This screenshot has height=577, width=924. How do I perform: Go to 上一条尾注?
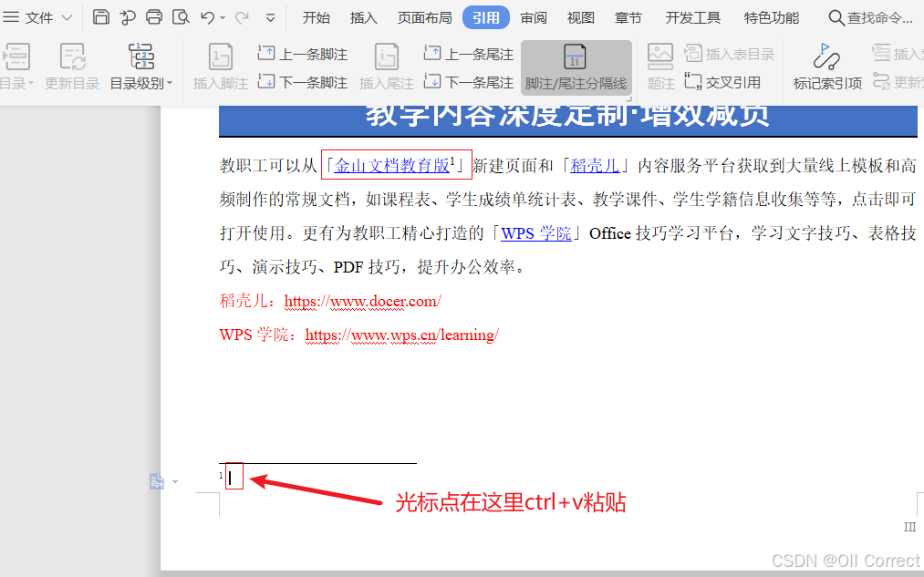(x=469, y=54)
